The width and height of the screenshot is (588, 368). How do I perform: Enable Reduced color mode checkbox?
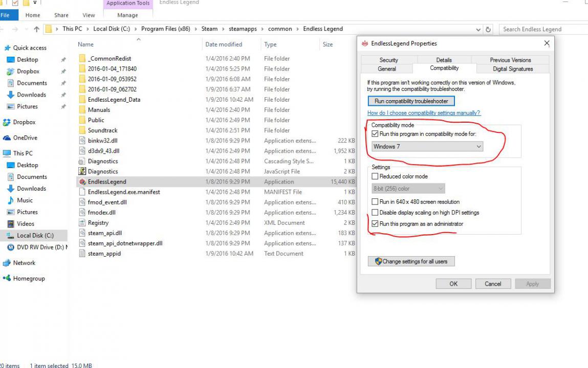click(375, 176)
